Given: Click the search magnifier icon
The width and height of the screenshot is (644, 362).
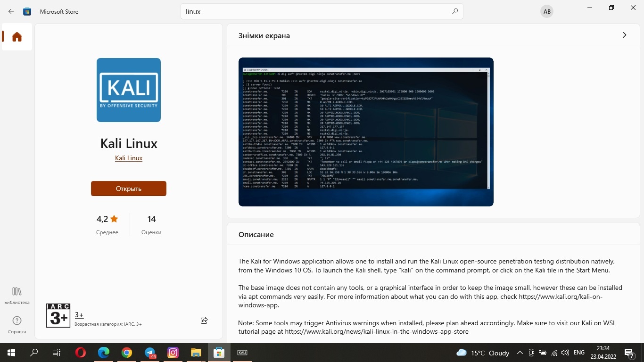Looking at the screenshot, I should (454, 11).
